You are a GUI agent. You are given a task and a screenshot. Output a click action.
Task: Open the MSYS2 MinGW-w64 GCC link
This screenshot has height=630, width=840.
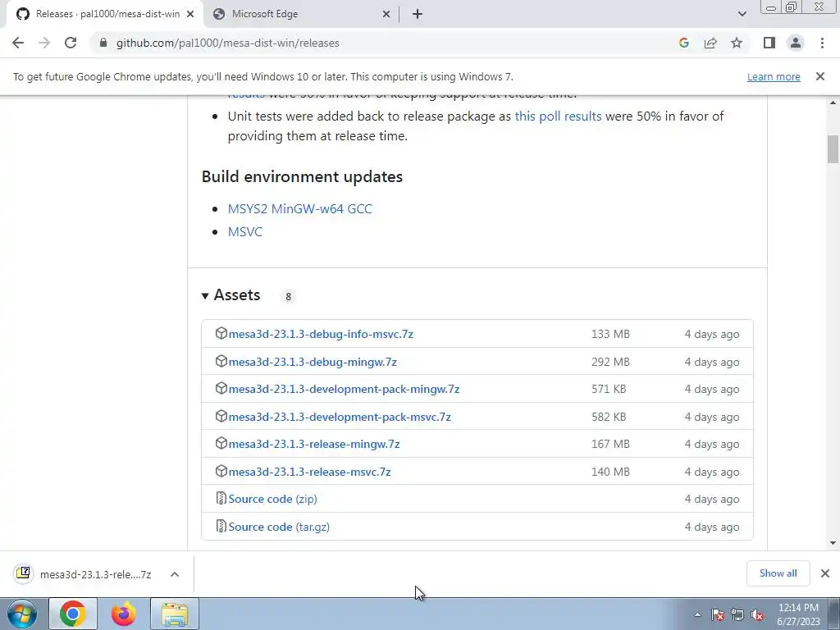coord(299,208)
